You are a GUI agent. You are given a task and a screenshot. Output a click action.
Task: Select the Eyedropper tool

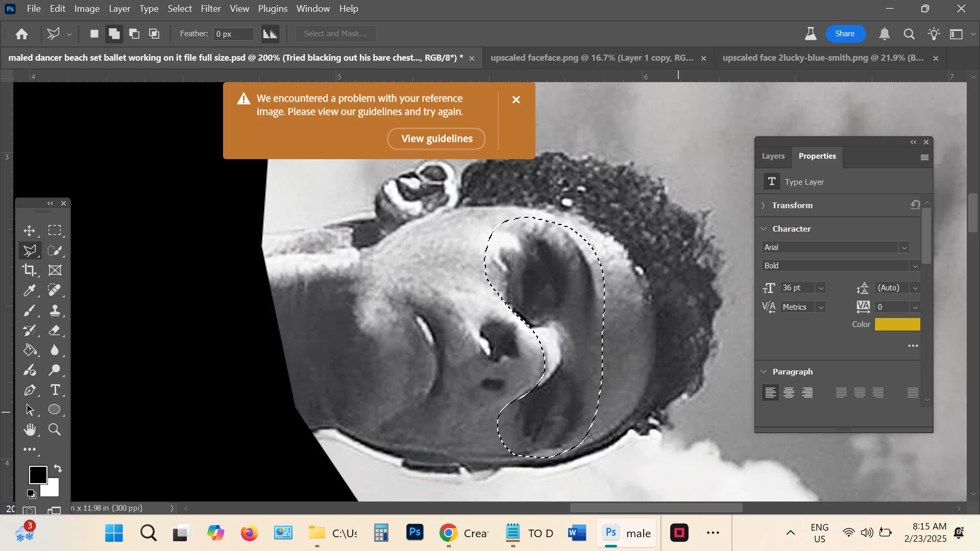[x=29, y=291]
